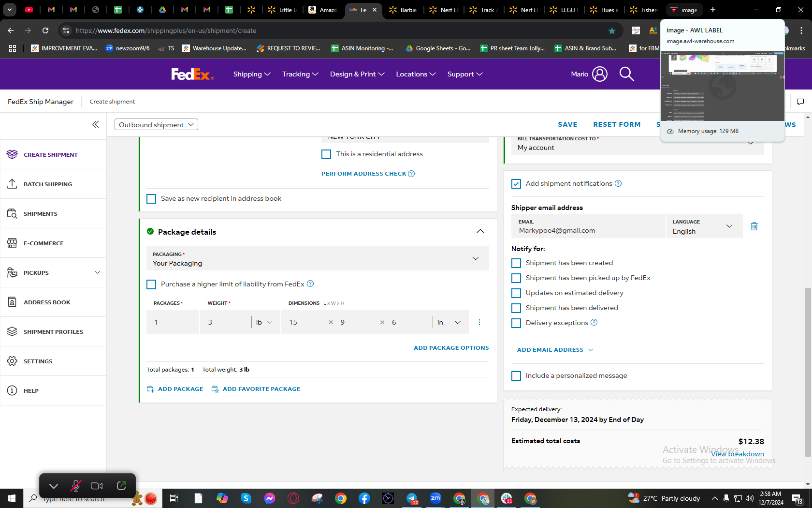This screenshot has height=508, width=812.
Task: Open the Outbound shipment dropdown
Action: tap(156, 124)
